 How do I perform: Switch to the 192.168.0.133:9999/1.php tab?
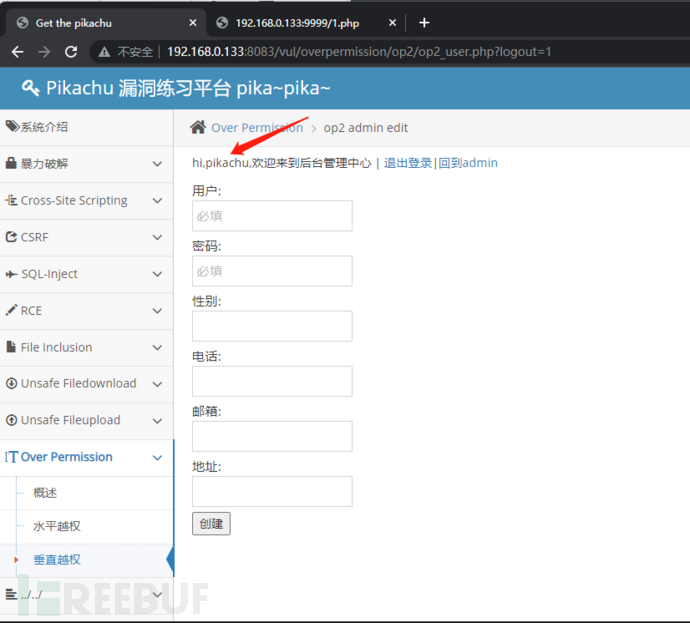tap(306, 23)
